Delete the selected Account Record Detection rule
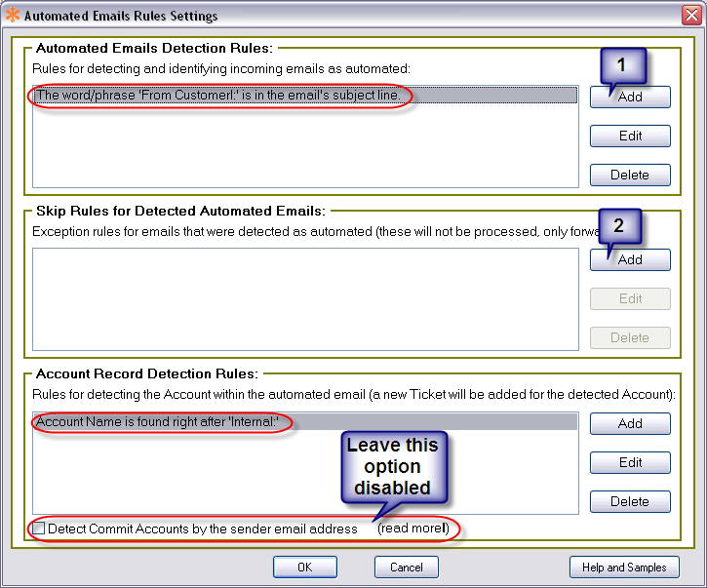Viewport: 707px width, 588px height. pyautogui.click(x=630, y=501)
